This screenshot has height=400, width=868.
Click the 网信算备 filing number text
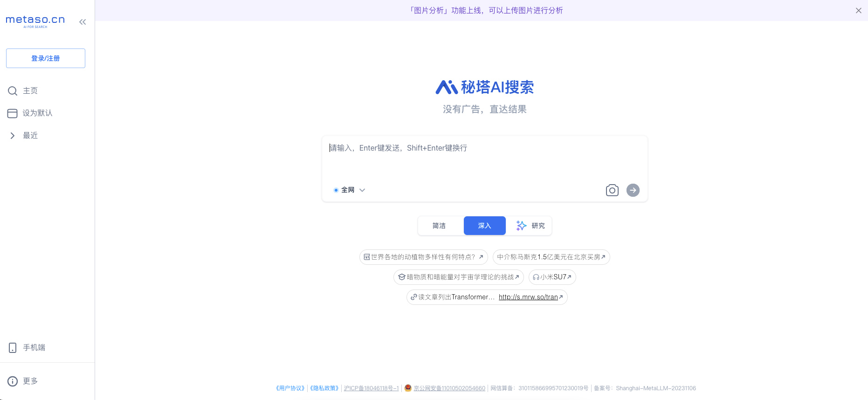pos(539,388)
